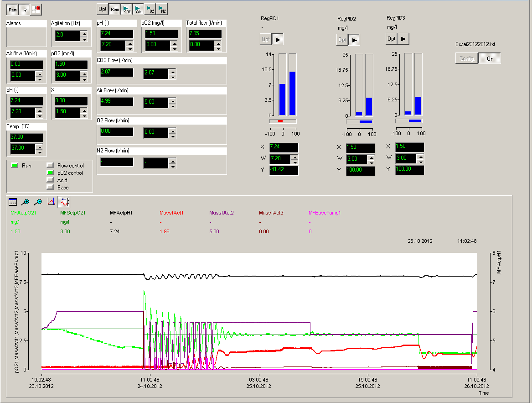The image size is (532, 403).
Task: Click the Air Flow setpoint field 5.00
Action: point(156,103)
